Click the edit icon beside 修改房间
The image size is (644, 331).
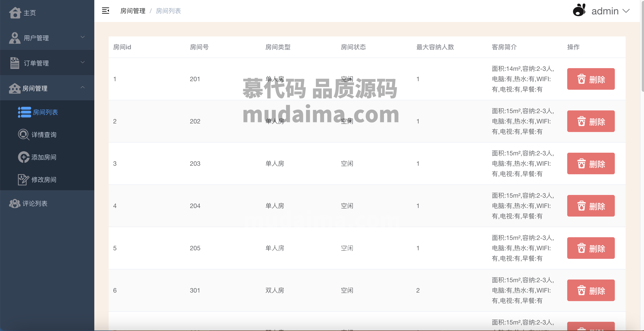24,179
